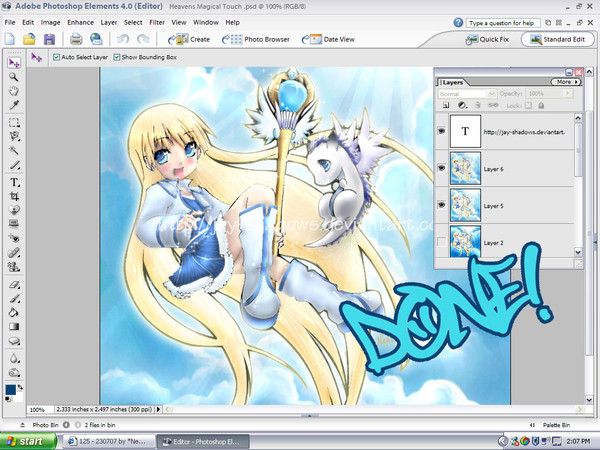Screen dimensions: 600x450
Task: Open the Filter menu
Action: point(157,23)
